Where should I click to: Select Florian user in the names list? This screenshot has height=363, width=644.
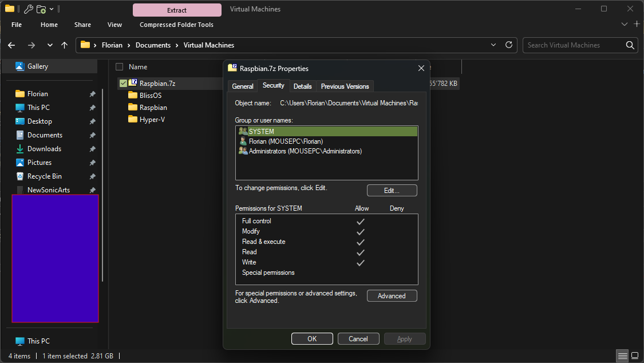click(x=286, y=141)
